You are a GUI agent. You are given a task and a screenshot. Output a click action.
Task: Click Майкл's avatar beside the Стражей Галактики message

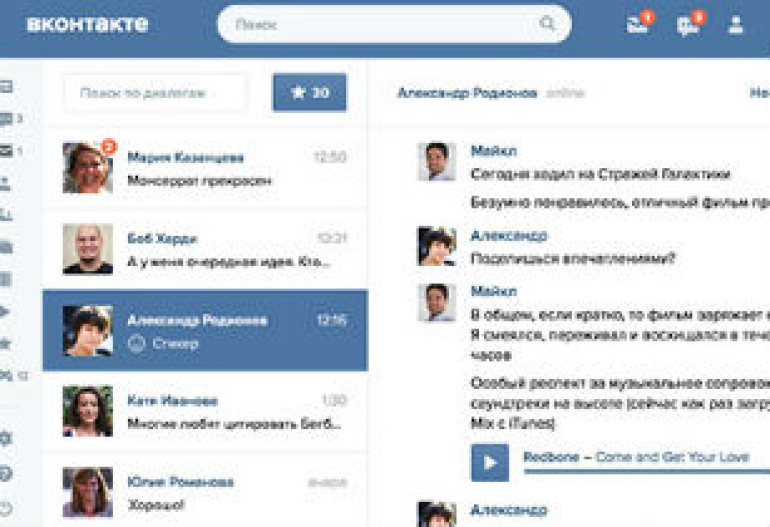click(x=437, y=162)
